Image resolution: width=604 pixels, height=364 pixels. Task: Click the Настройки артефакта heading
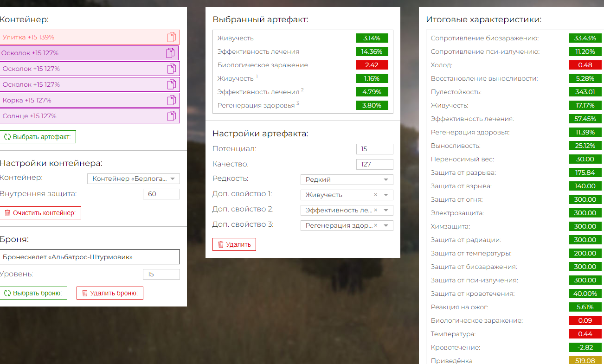click(x=260, y=134)
